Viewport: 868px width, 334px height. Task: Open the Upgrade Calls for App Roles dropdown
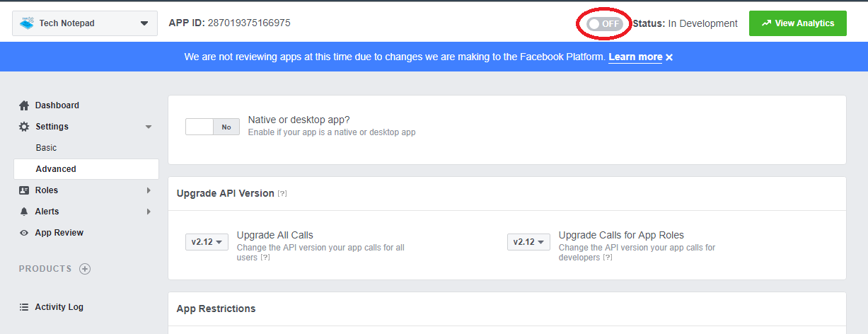[528, 242]
